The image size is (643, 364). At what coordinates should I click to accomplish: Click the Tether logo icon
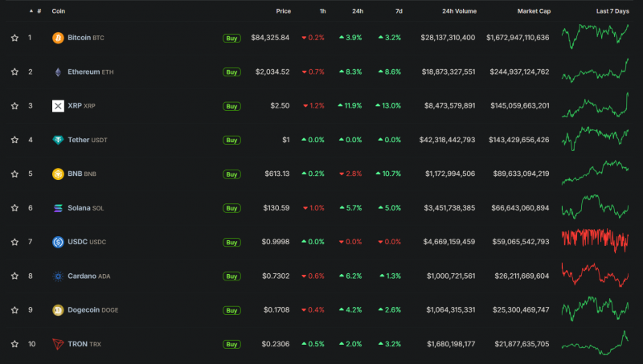click(x=58, y=140)
